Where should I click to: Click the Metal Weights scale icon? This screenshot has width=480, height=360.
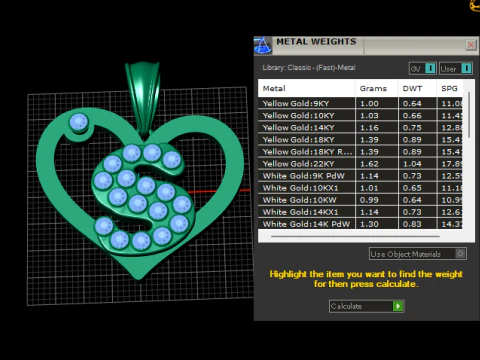tap(263, 46)
